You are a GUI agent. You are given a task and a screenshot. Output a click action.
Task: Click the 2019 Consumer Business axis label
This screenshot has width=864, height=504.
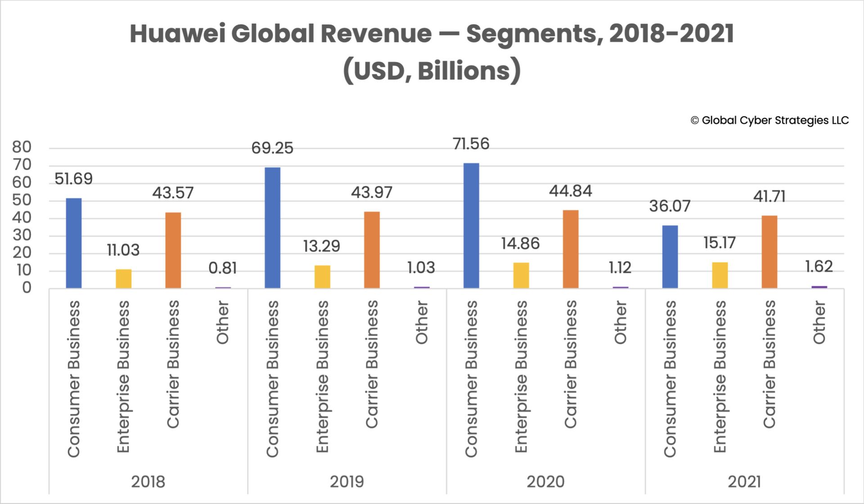[x=273, y=379]
